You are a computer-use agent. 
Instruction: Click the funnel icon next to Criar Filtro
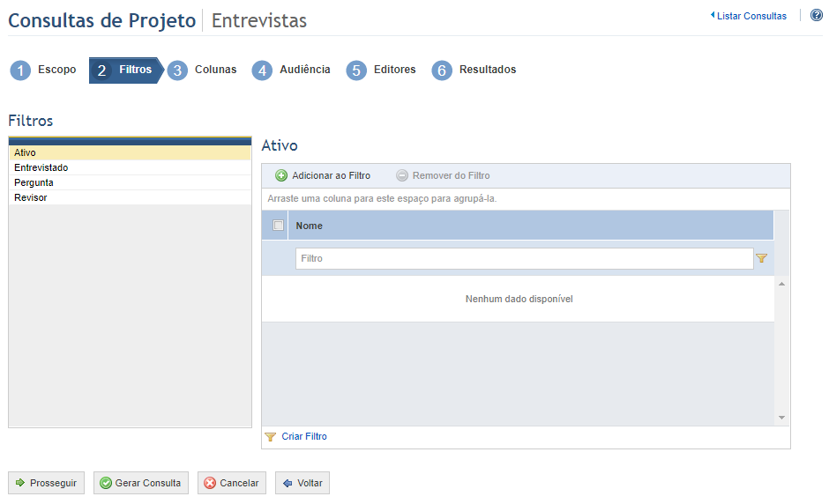point(270,437)
